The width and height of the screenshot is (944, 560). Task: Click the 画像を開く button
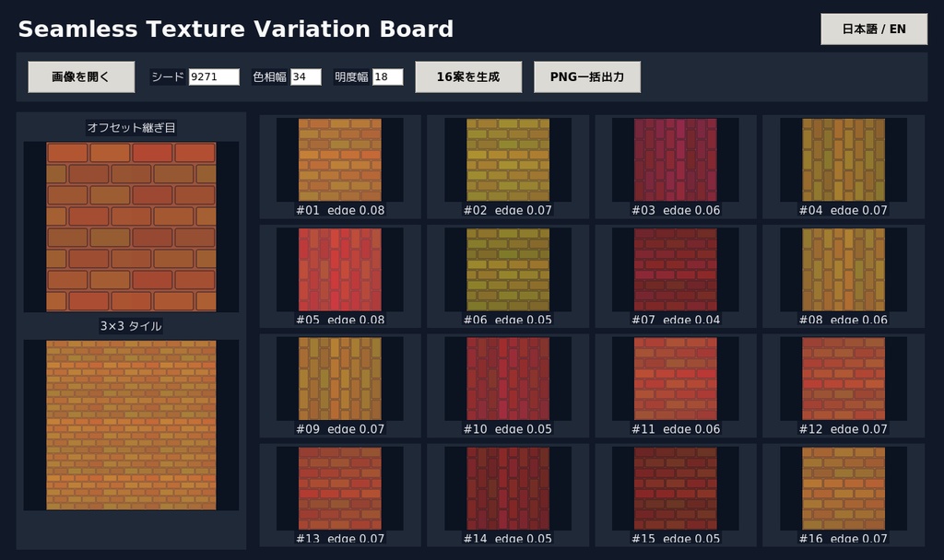click(x=81, y=77)
